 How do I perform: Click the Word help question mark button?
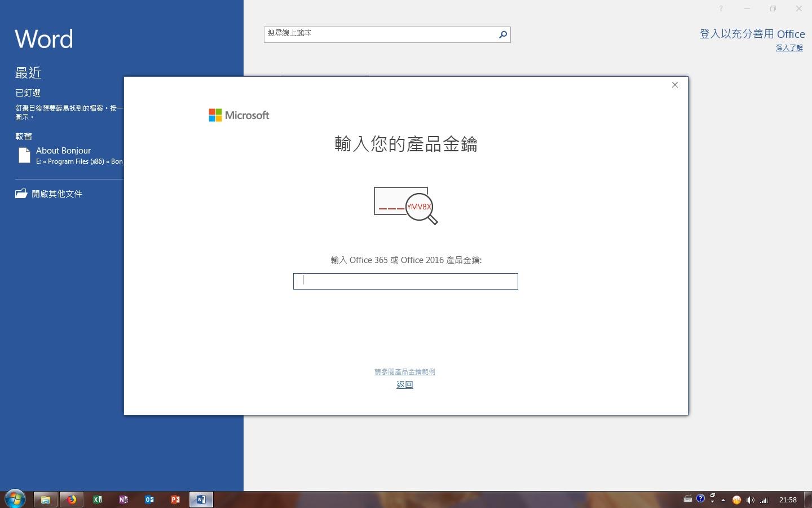click(721, 8)
